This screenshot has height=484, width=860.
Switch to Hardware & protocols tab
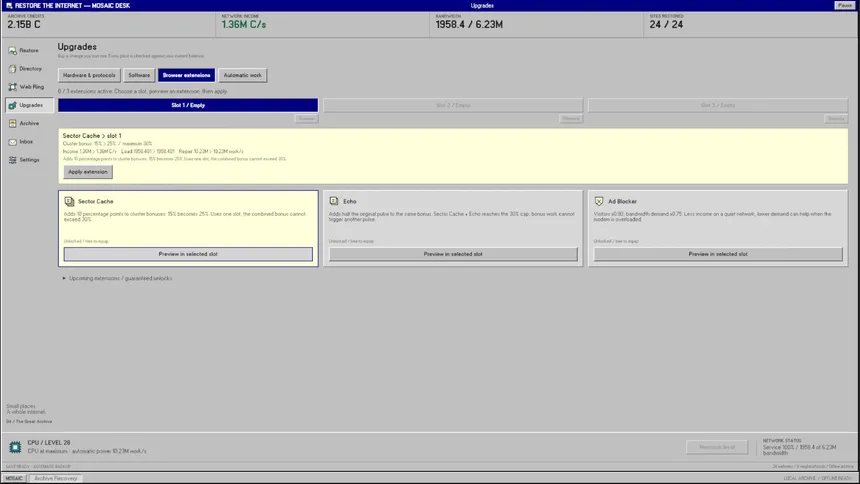89,75
